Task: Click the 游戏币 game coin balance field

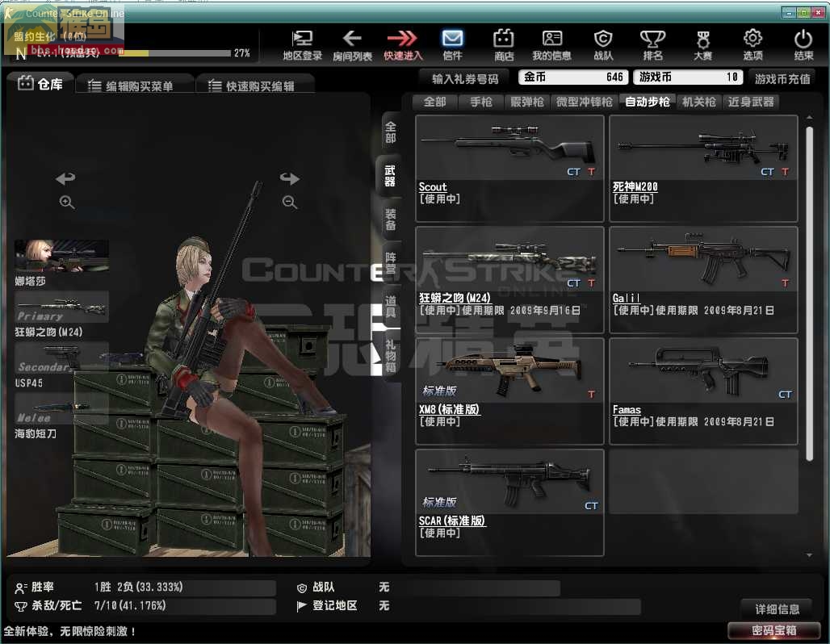Action: pyautogui.click(x=688, y=77)
